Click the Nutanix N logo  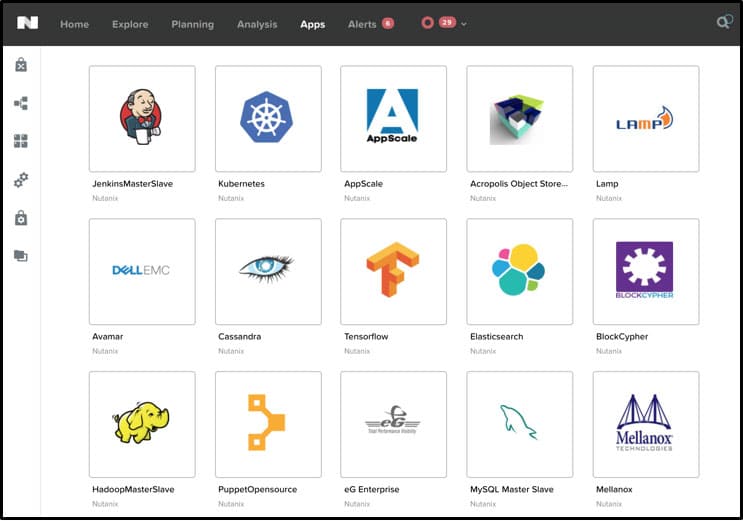tap(27, 23)
